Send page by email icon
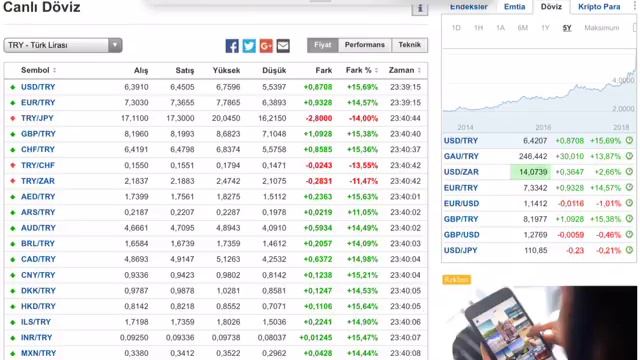Image resolution: width=640 pixels, height=360 pixels. tap(283, 46)
